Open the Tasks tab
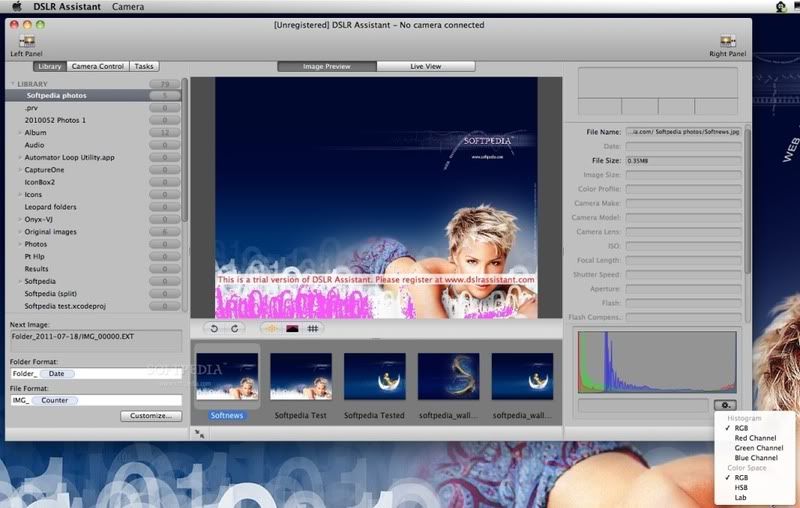Image resolution: width=800 pixels, height=508 pixels. pos(144,66)
